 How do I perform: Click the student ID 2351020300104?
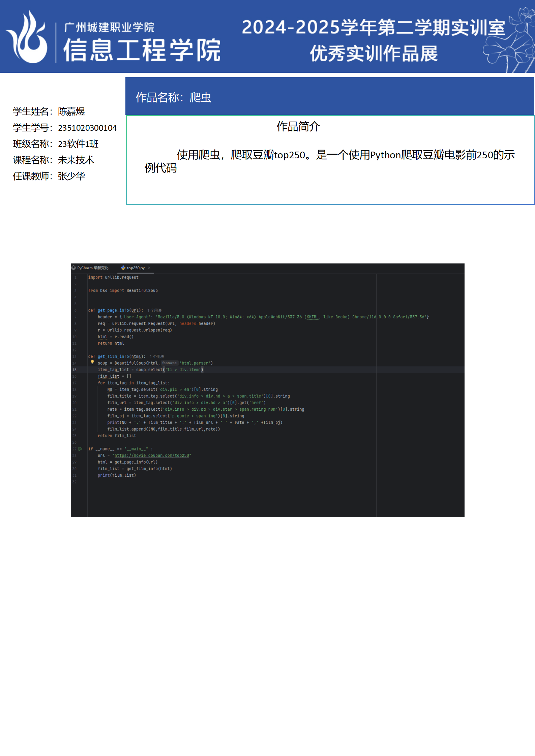[87, 128]
